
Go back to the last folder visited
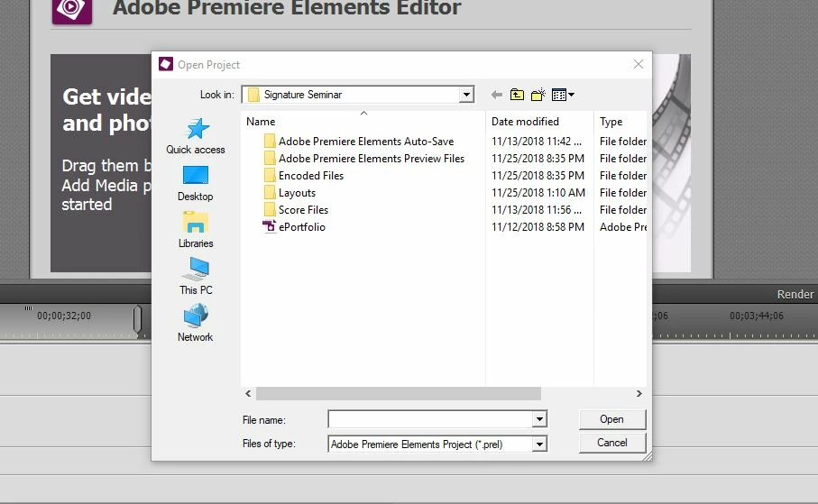coord(497,95)
